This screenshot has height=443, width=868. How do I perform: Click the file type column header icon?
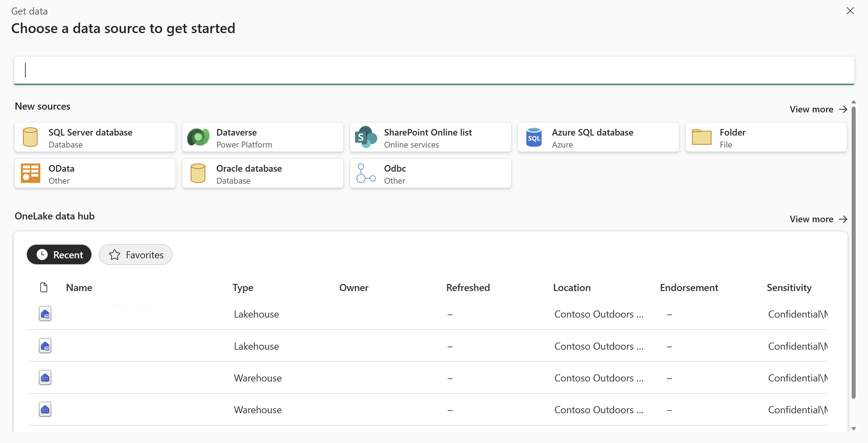coord(44,287)
